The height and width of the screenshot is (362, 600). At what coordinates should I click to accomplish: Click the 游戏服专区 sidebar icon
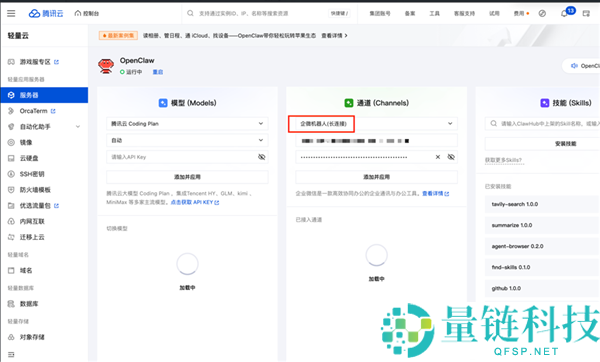coord(11,62)
